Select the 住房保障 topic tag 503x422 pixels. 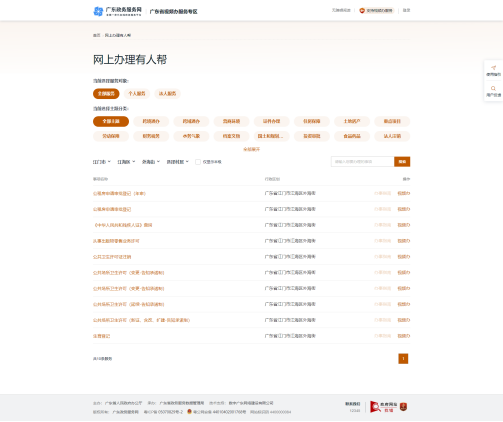click(x=312, y=121)
